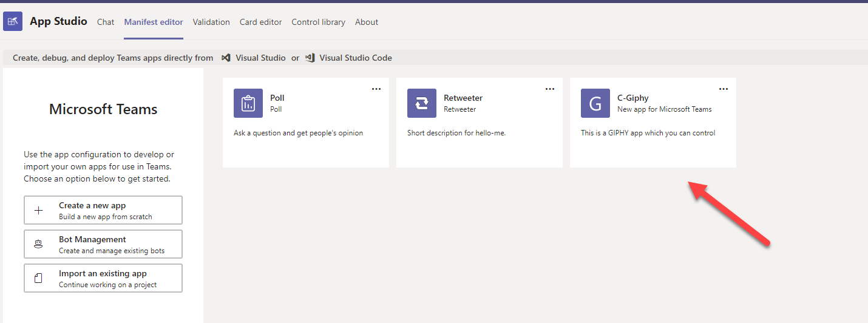Screen dimensions: 868x323
Task: Open the Retweeter app title
Action: click(x=463, y=98)
